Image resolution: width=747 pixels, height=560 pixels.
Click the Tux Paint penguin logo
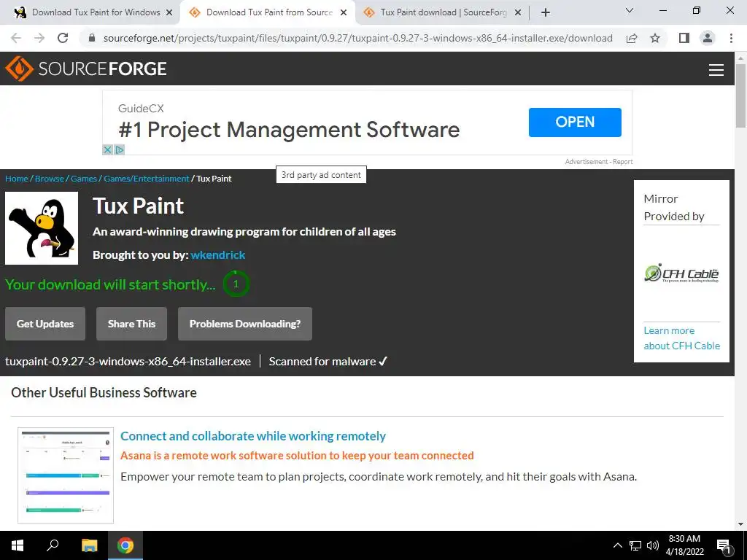(x=42, y=228)
